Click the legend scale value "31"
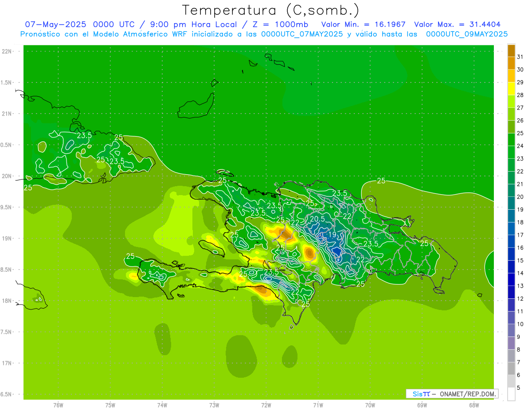This screenshot has width=532, height=411. pos(520,57)
